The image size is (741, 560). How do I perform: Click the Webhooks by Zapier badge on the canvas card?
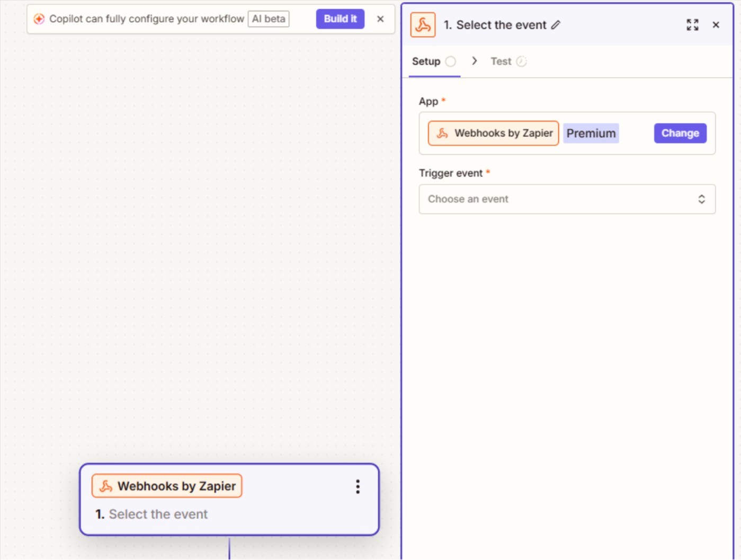167,486
